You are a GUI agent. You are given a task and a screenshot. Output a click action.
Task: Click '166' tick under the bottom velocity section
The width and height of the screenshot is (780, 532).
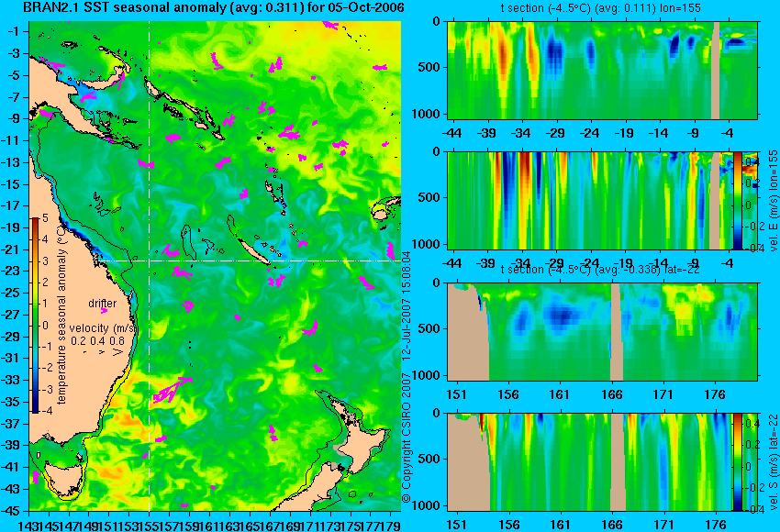612,525
